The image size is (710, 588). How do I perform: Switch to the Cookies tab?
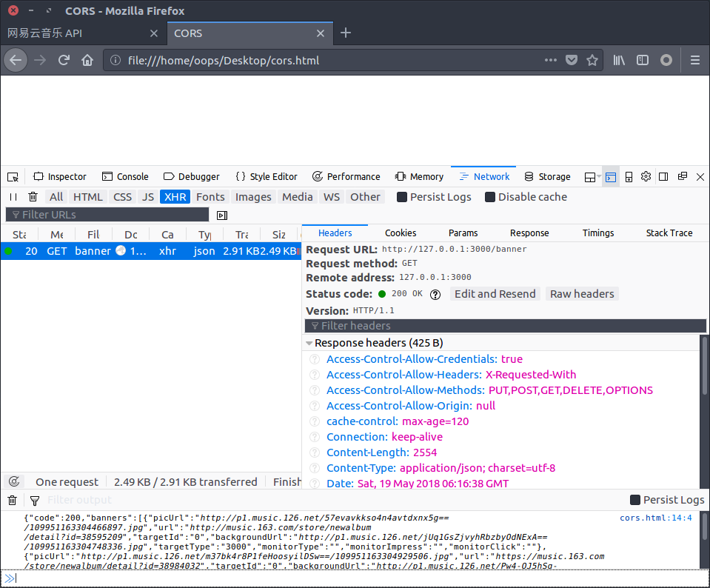click(401, 233)
